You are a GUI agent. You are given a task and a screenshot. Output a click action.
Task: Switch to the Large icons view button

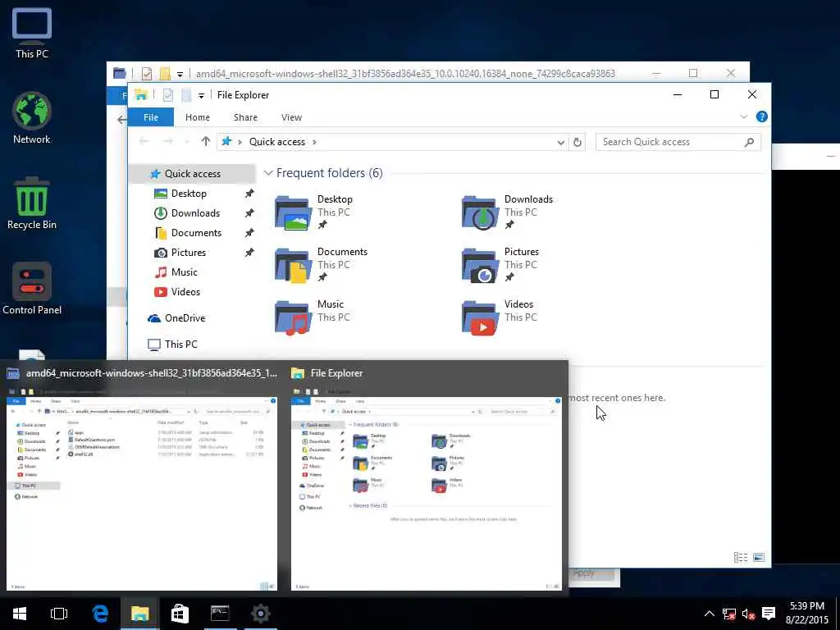pos(759,558)
